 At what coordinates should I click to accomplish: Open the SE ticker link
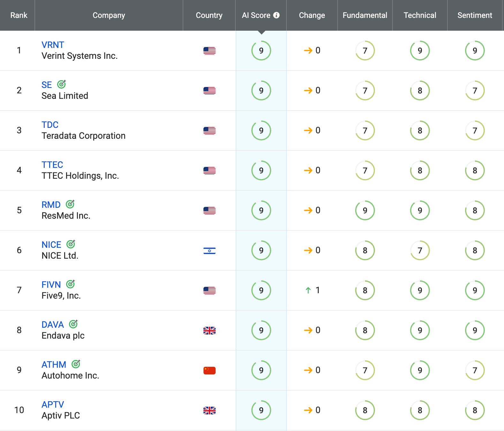click(x=47, y=85)
